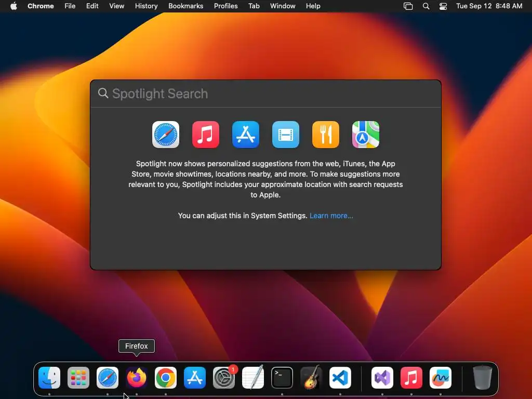Image resolution: width=532 pixels, height=399 pixels.
Task: Open the Chrome application menu
Action: 41,6
